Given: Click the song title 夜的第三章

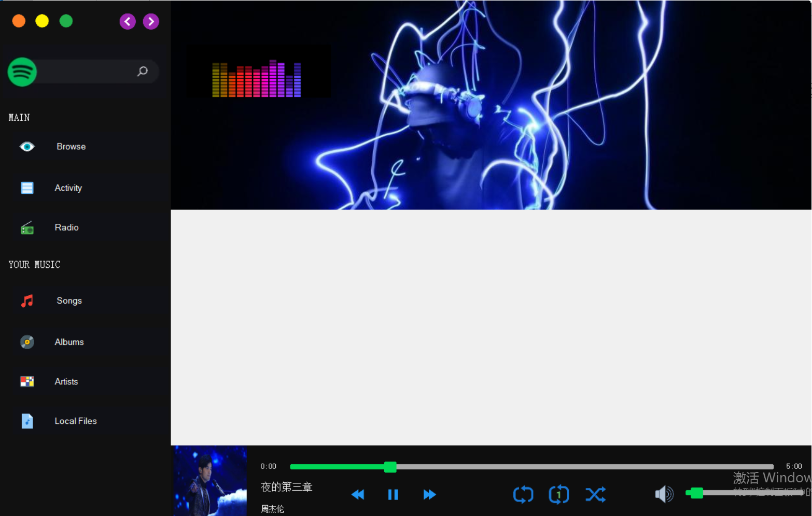Looking at the screenshot, I should 286,487.
